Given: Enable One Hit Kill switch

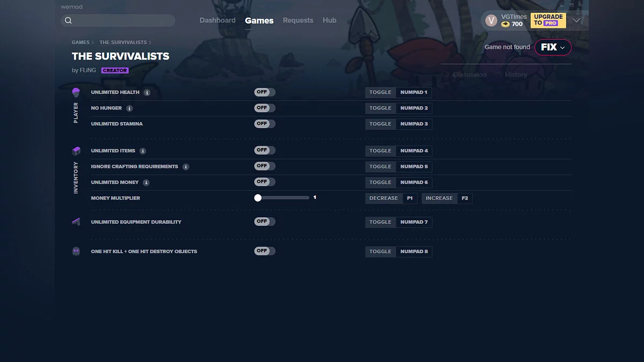Looking at the screenshot, I should [x=265, y=251].
